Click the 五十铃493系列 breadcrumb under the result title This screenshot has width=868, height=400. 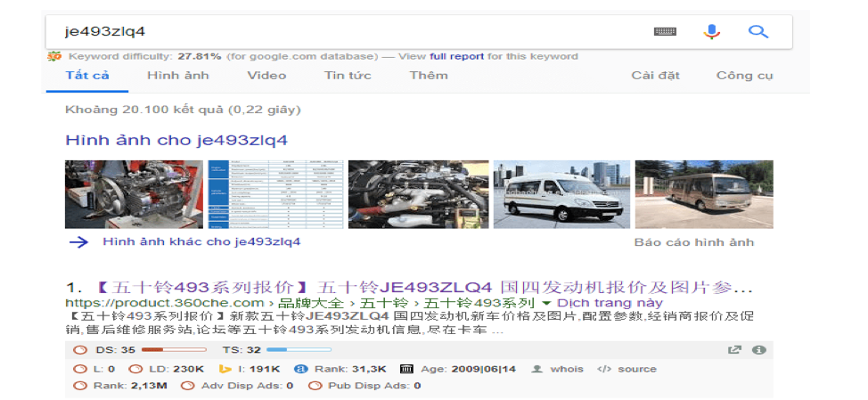[x=479, y=303]
